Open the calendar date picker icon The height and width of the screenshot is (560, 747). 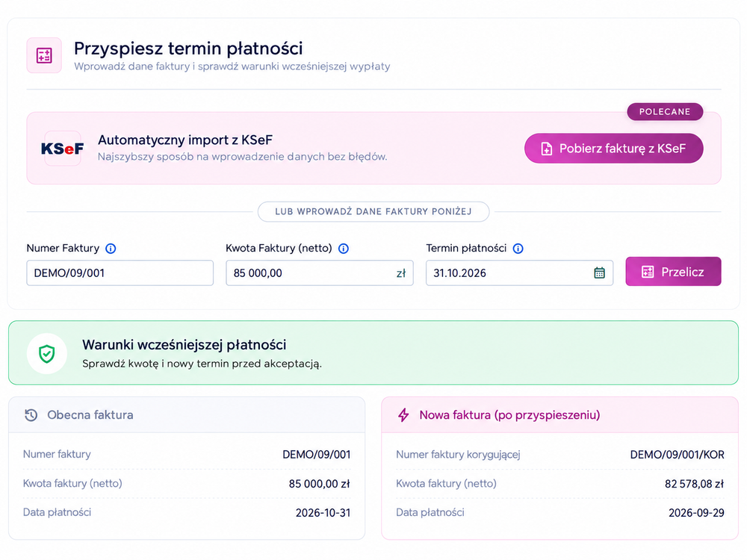point(599,273)
